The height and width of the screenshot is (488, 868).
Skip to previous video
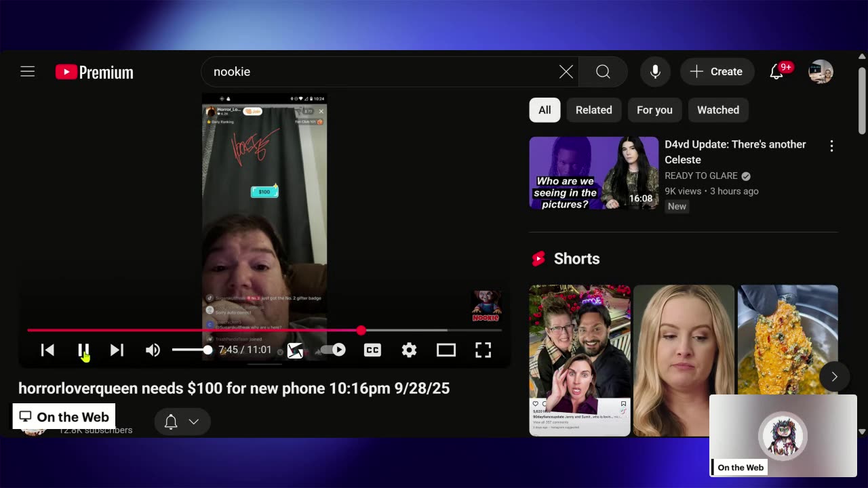tap(47, 350)
